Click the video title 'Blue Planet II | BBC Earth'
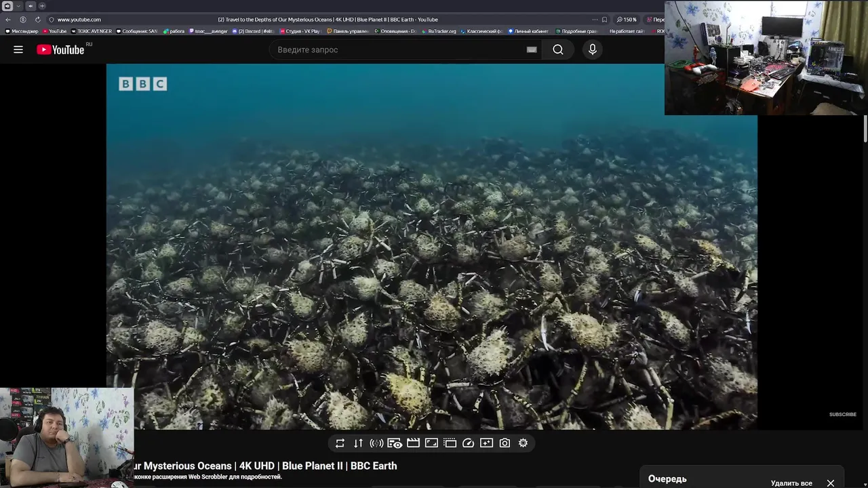The height and width of the screenshot is (488, 868). (x=339, y=466)
